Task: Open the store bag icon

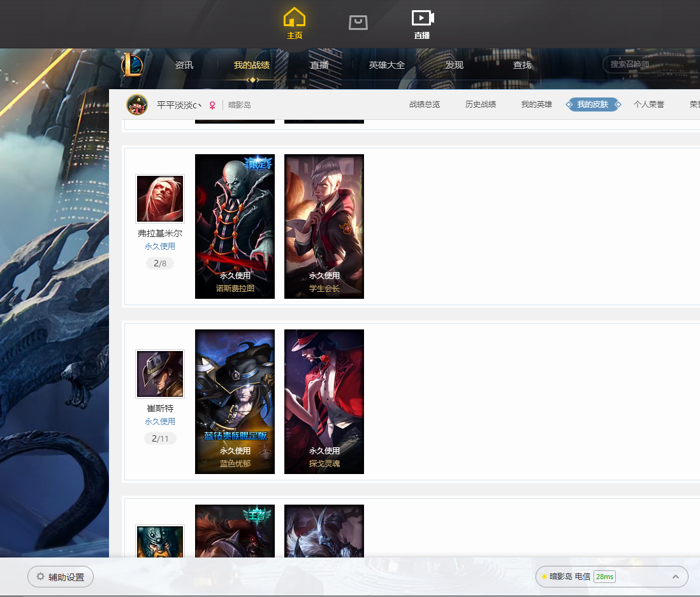Action: coord(358,22)
